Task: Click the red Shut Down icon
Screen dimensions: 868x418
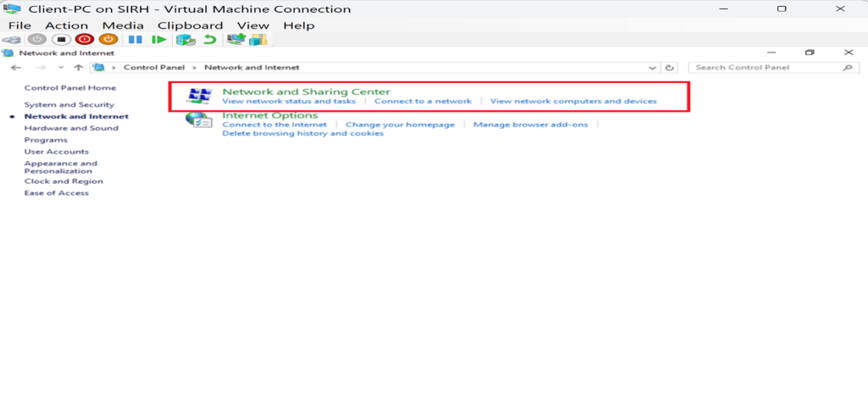Action: pos(84,40)
